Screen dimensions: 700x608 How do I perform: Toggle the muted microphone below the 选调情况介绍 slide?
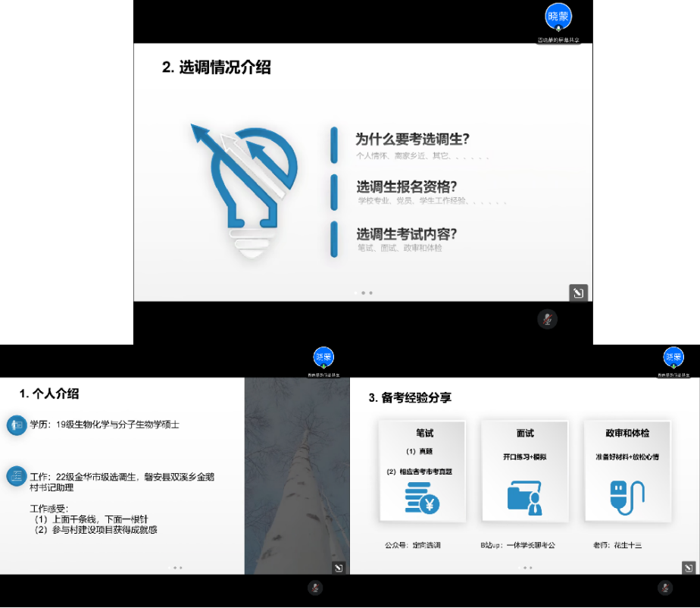(x=547, y=319)
